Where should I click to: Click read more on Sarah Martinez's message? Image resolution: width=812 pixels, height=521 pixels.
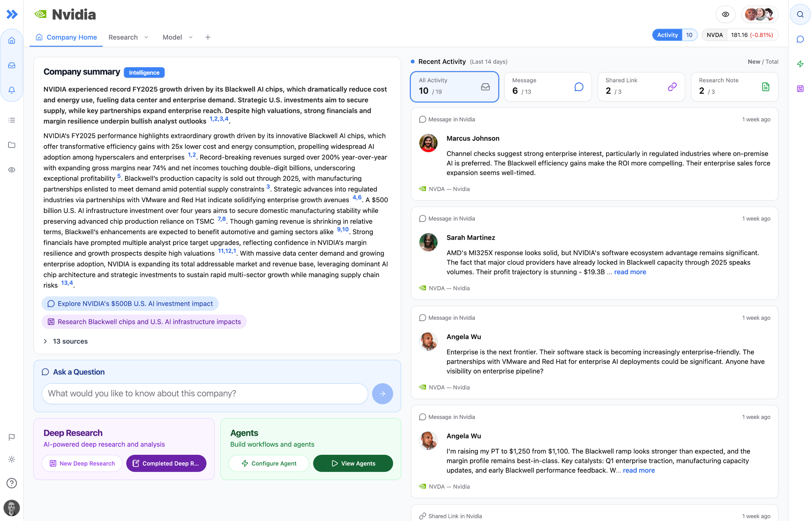tap(630, 272)
